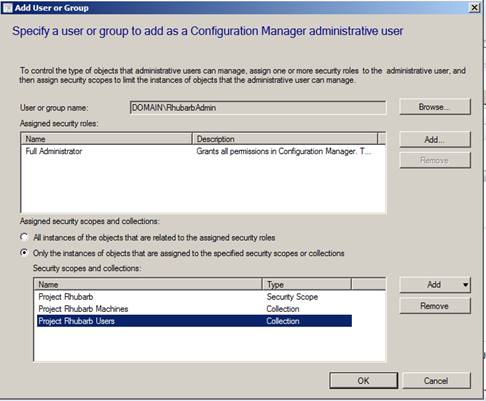Viewport: 486px width, 401px height.
Task: Remove the selected security scope or collection
Action: 435,306
